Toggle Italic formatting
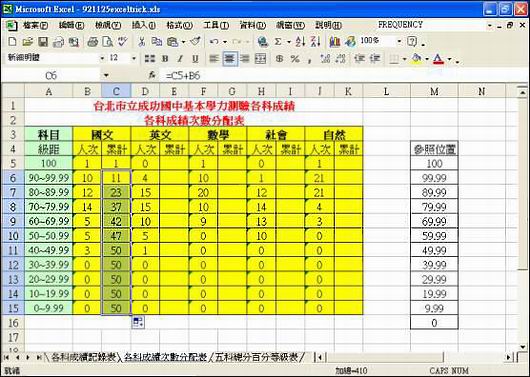This screenshot has width=530, height=377. pos(180,59)
